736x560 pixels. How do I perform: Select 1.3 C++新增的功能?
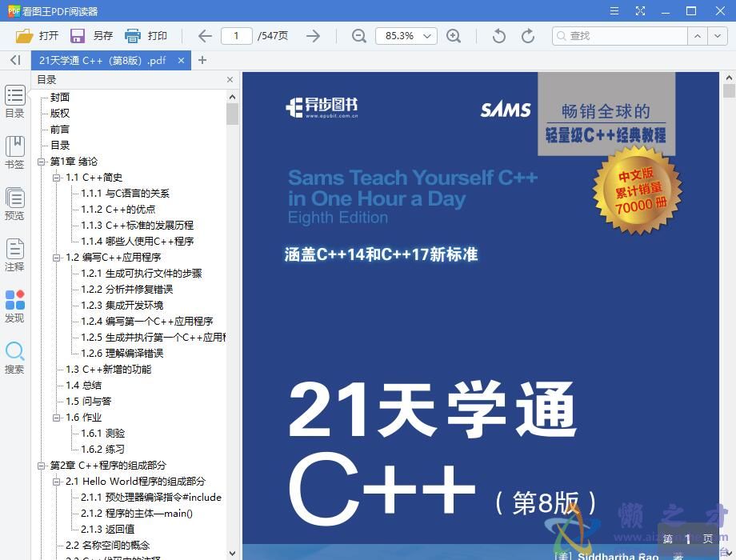click(109, 369)
